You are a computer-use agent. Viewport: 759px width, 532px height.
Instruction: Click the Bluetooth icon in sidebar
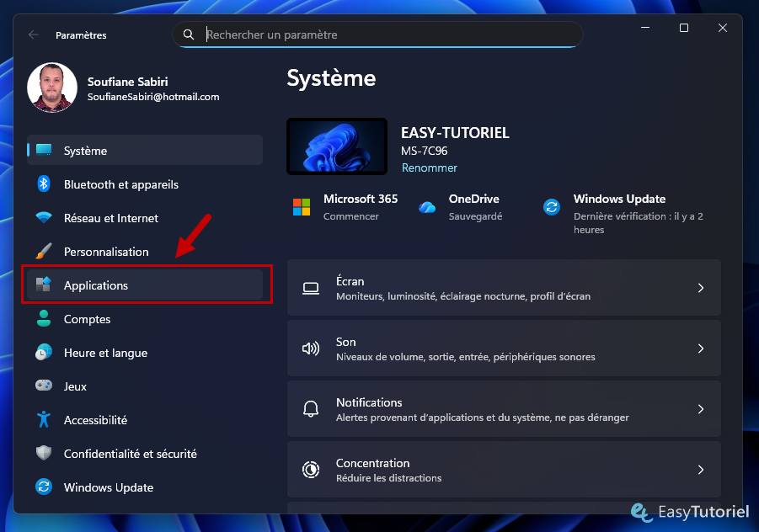click(44, 184)
